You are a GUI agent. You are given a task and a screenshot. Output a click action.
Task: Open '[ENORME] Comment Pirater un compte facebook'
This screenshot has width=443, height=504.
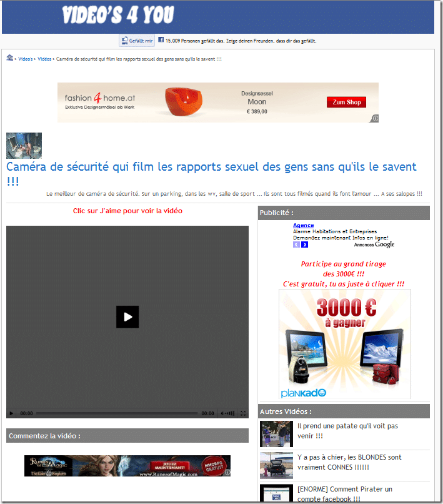(345, 494)
